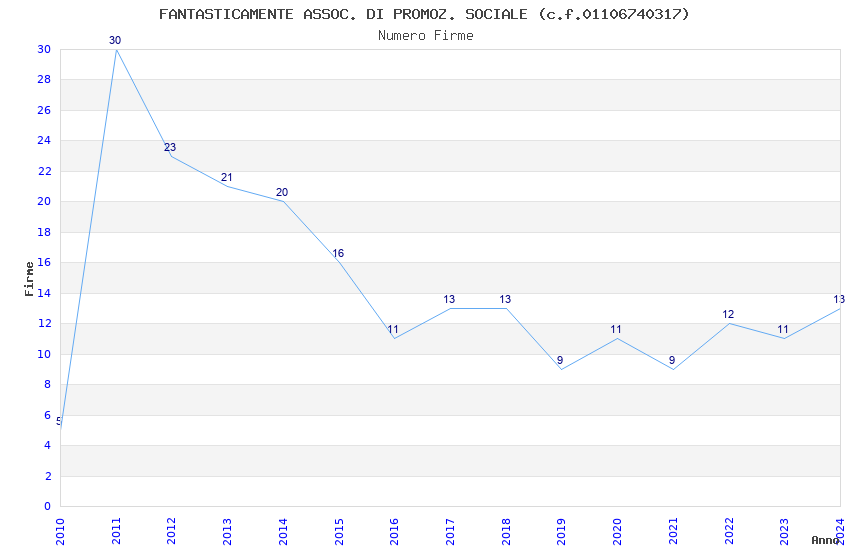The height and width of the screenshot is (550, 850).
Task: Select the data label 11 for 2023
Action: click(x=783, y=329)
